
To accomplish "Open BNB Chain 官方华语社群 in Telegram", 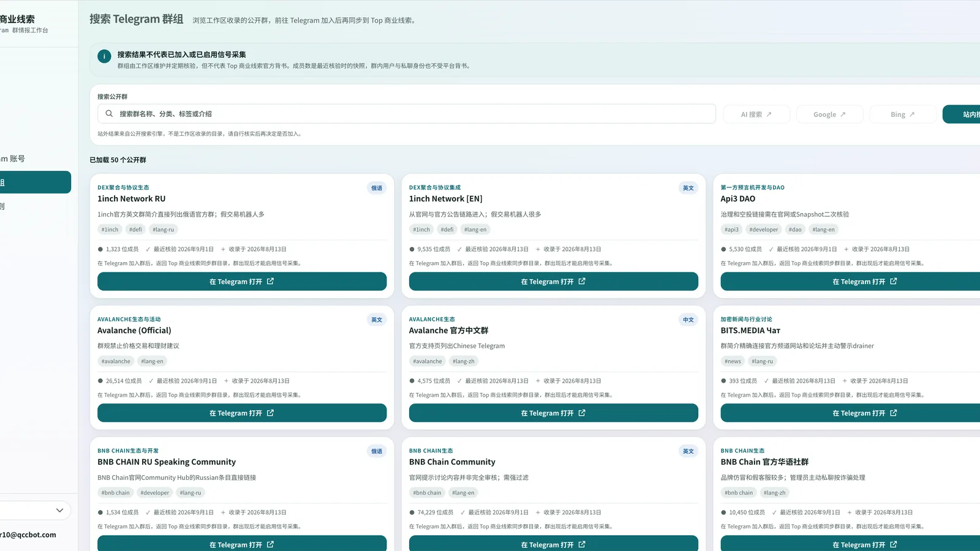I will pos(850,544).
